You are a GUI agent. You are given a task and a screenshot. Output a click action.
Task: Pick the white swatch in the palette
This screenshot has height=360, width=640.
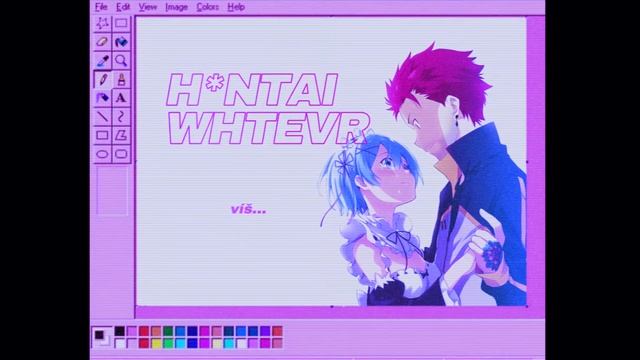click(x=120, y=343)
